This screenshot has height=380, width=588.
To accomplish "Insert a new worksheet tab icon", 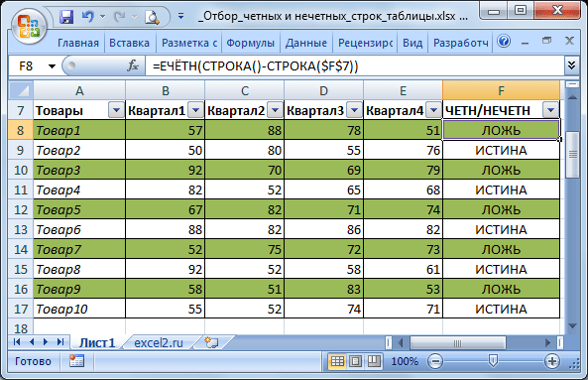I will coord(211,342).
